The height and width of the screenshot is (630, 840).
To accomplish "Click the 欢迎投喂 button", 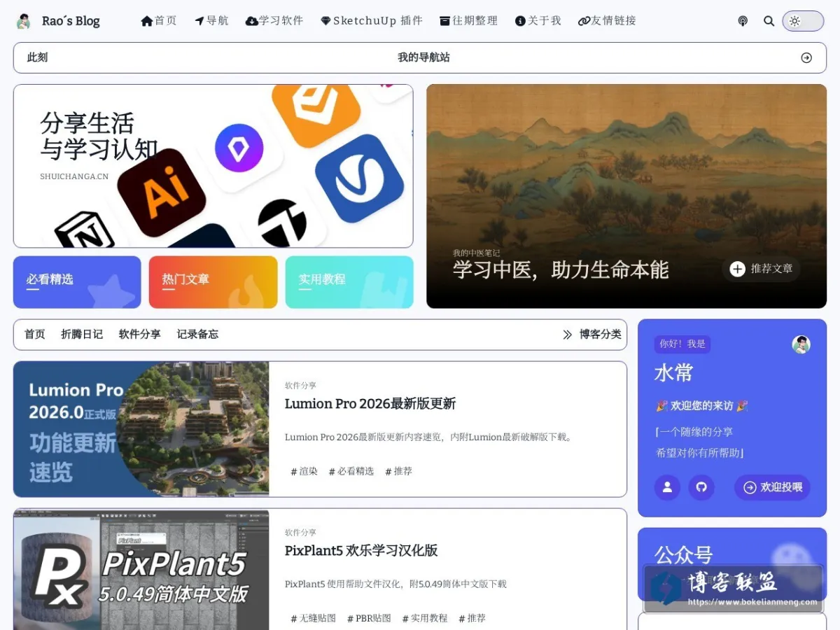I will click(x=772, y=487).
